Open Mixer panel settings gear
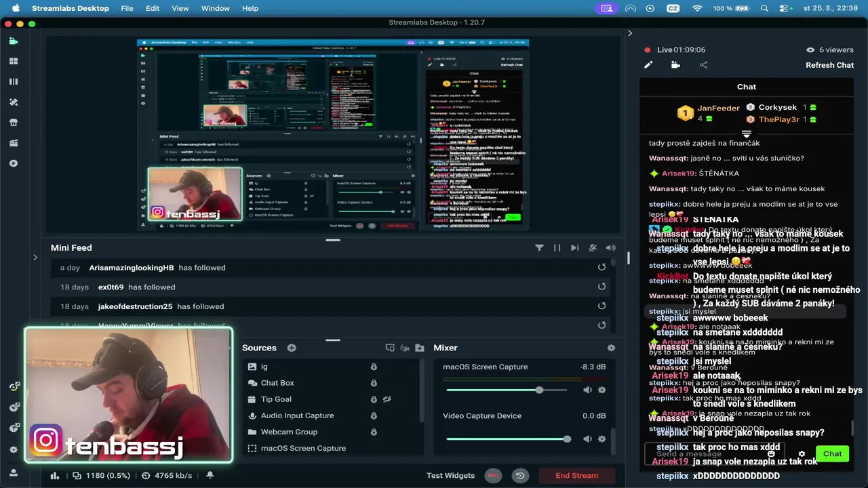The image size is (868, 488). [x=611, y=348]
